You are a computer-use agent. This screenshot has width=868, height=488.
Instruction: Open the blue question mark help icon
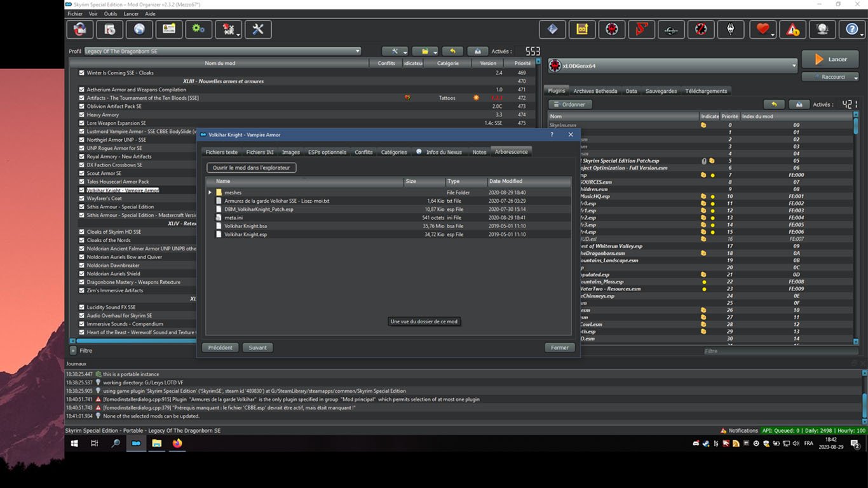(852, 29)
